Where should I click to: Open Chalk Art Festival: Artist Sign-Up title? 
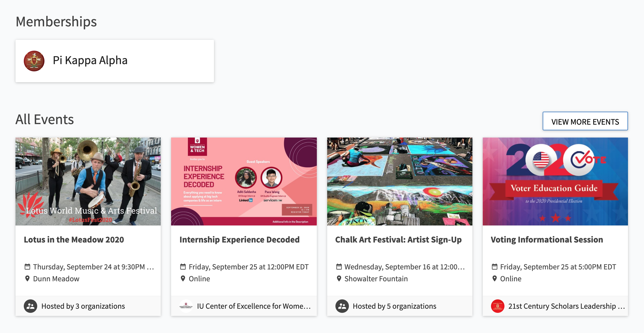click(x=398, y=239)
